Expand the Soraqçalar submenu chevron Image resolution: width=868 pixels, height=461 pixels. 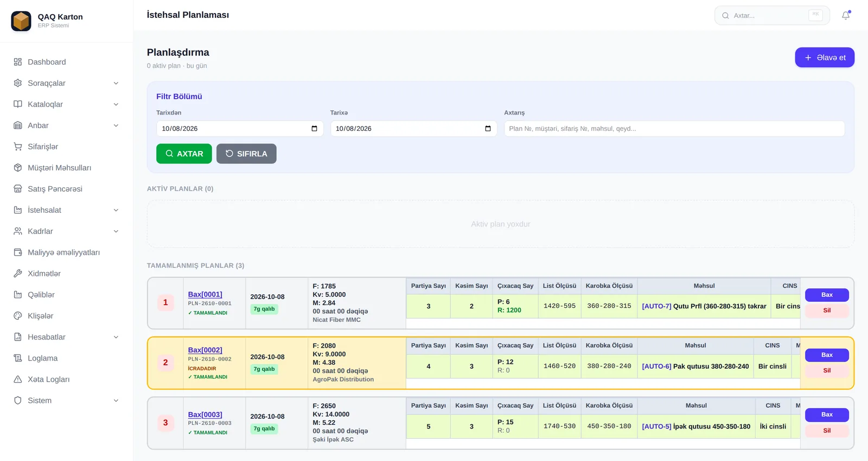[x=116, y=83]
